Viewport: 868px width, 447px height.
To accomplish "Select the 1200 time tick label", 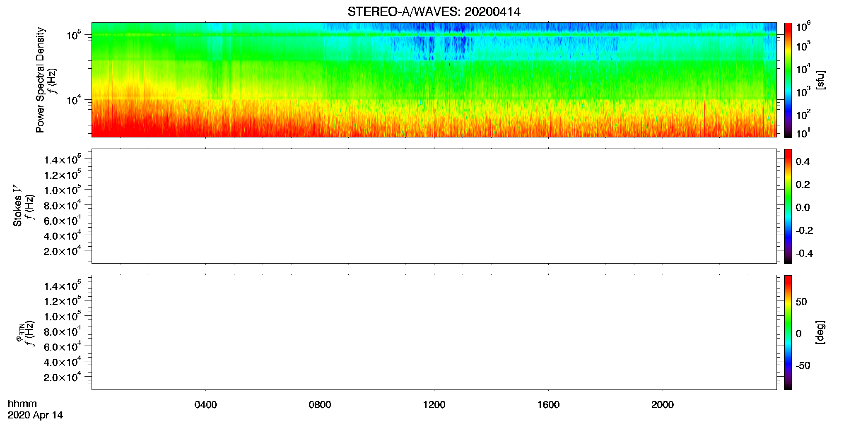I will 434,405.
